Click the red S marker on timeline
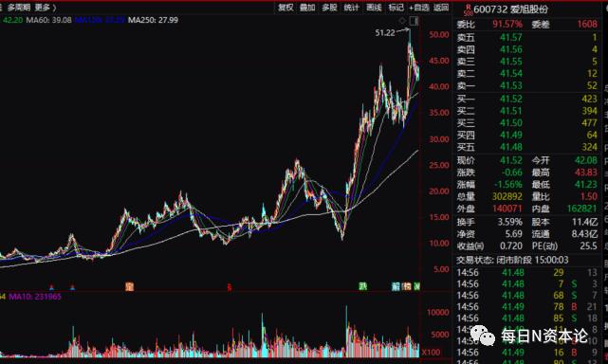Image resolution: width=608 pixels, height=364 pixels. [x=230, y=287]
